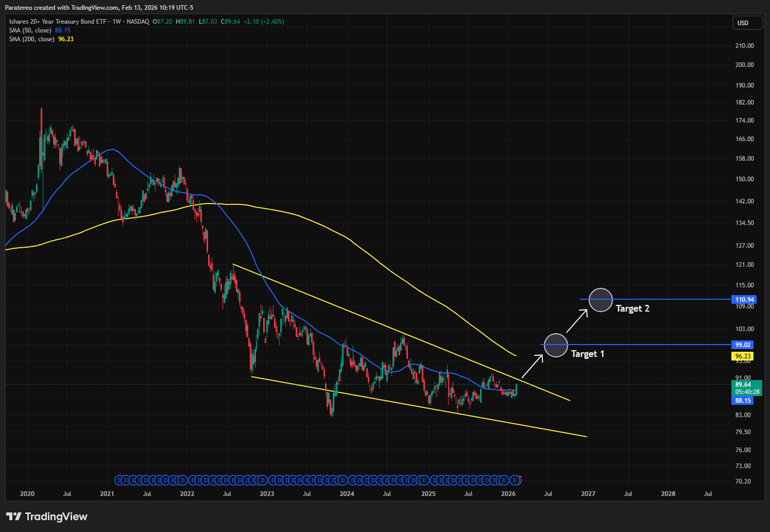Image resolution: width=770 pixels, height=532 pixels.
Task: Select the Target 2 circle on the chart
Action: 601,300
